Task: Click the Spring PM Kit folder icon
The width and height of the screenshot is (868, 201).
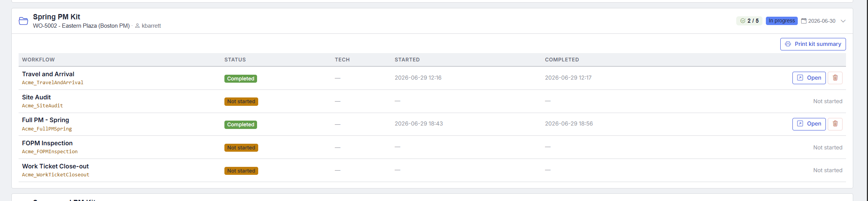Action: 24,21
